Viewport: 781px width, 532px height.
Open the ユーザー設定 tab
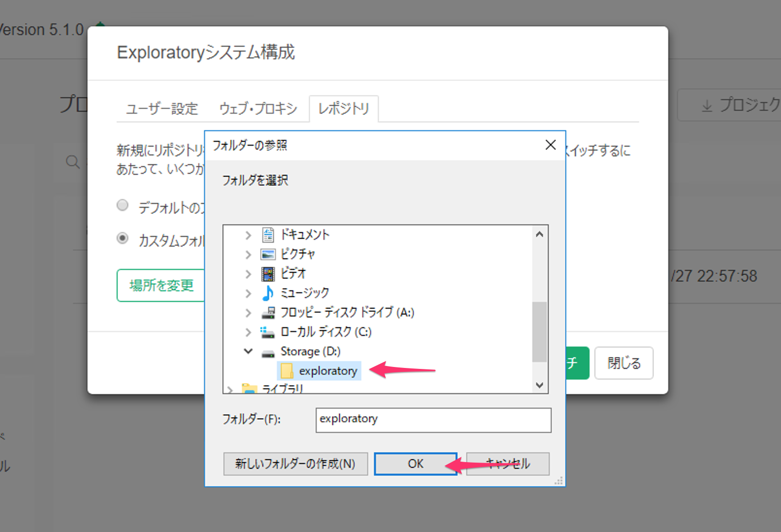(x=162, y=109)
